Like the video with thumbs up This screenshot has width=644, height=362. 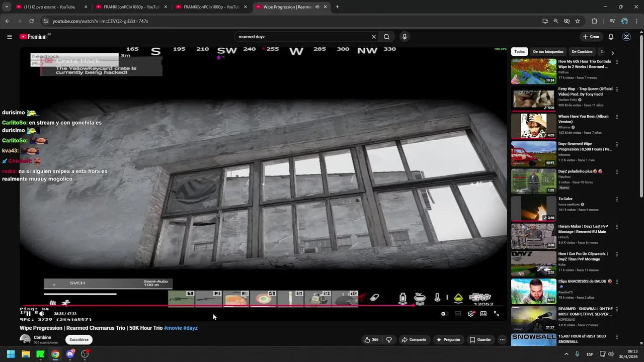click(371, 340)
